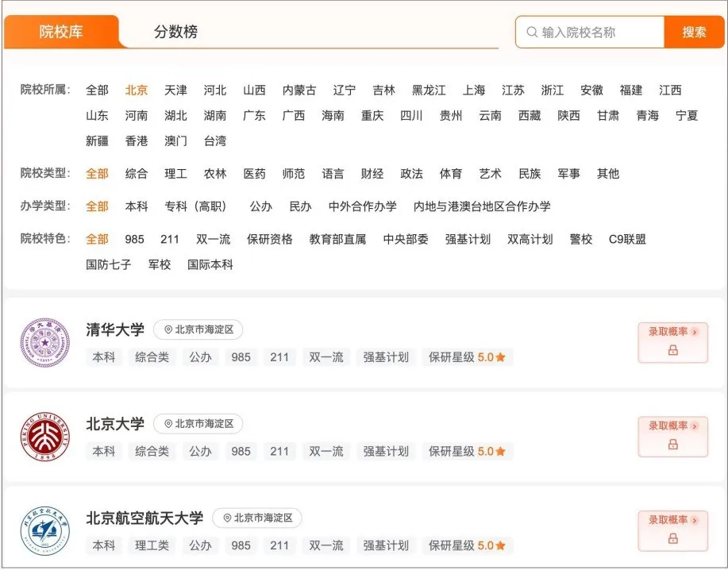Click the lock icon under Peking University 录取概率
Viewport: 728px width, 570px height.
point(672,445)
